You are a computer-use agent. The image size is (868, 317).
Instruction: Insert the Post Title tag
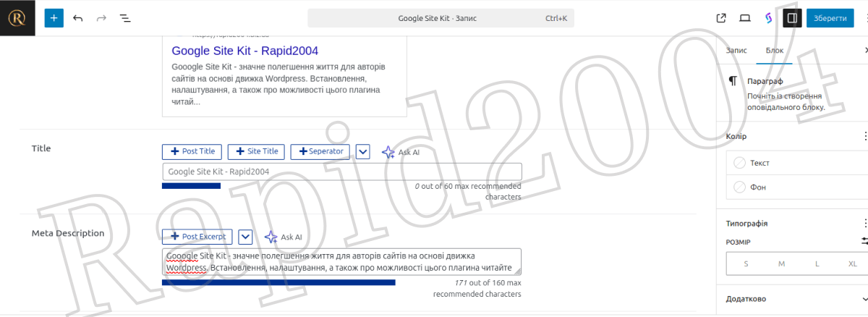tap(192, 152)
